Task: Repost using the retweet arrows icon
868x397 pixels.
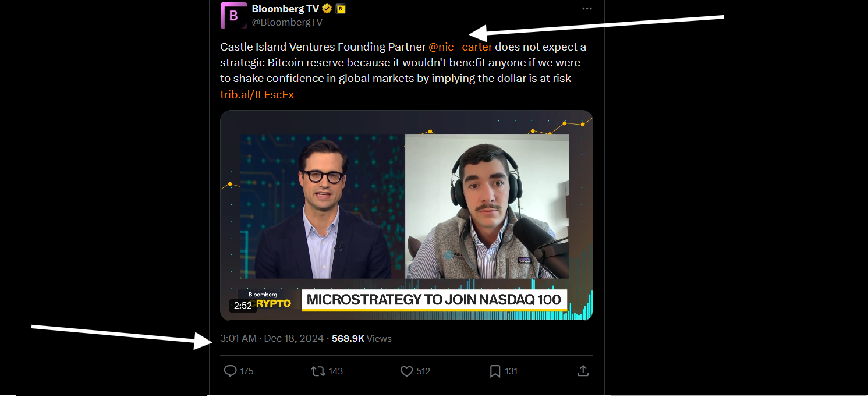Action: pos(318,371)
